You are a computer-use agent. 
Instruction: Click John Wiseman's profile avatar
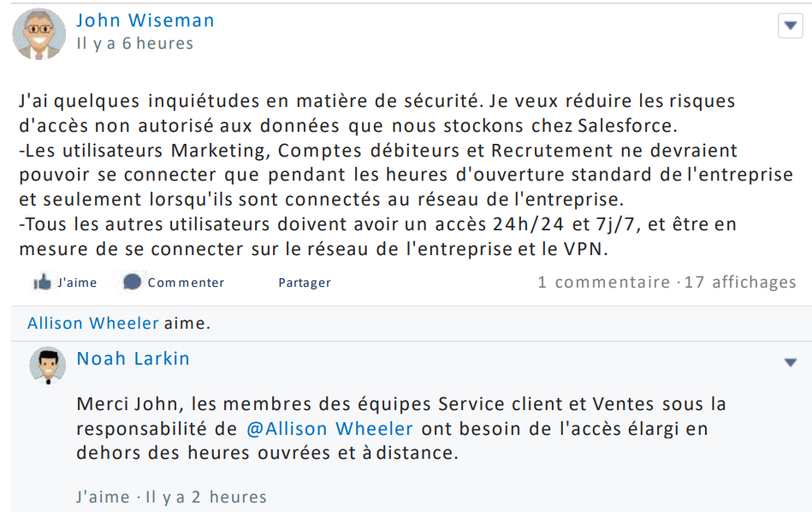[x=39, y=33]
